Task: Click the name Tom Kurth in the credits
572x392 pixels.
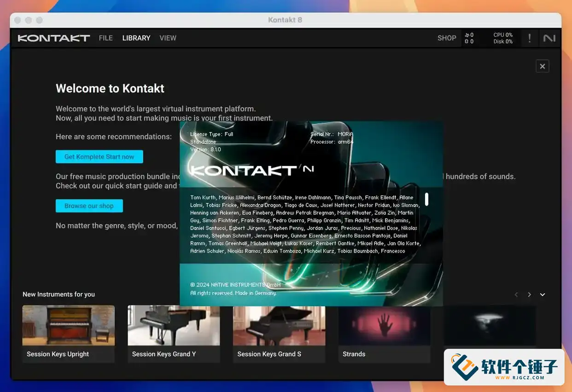Action: (203, 197)
